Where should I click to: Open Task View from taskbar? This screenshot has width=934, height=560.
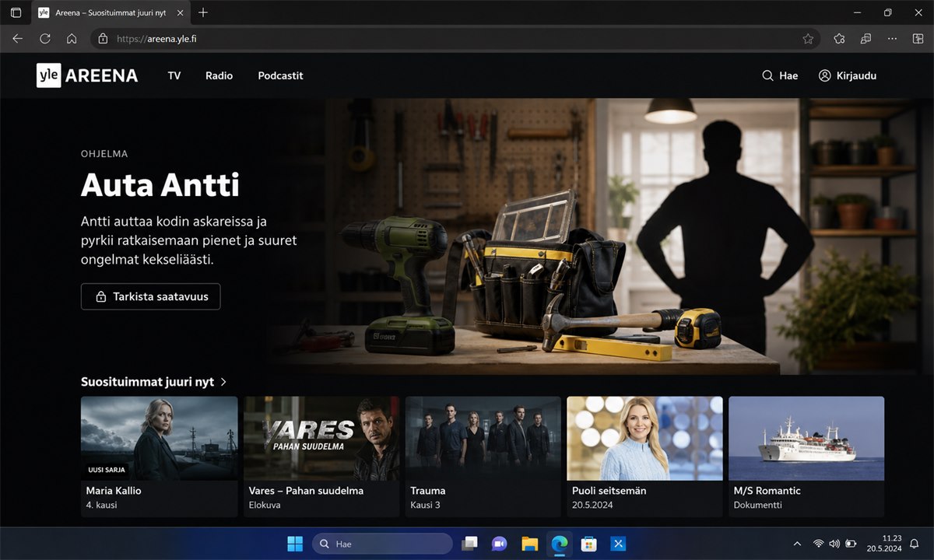pyautogui.click(x=469, y=544)
